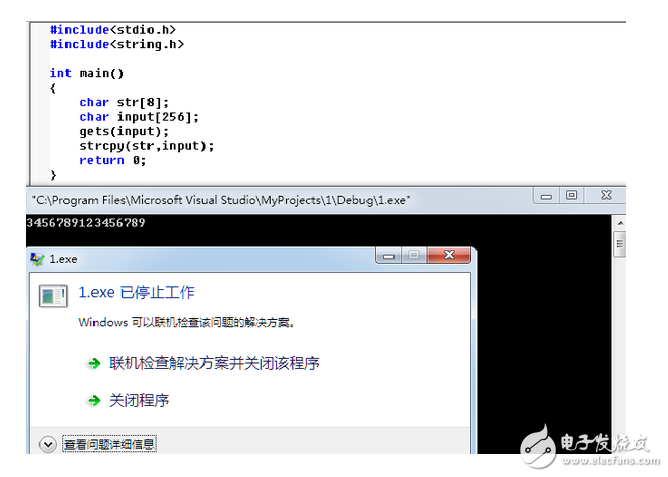
Task: Maximize the Debug\1.exe console window
Action: 571,197
